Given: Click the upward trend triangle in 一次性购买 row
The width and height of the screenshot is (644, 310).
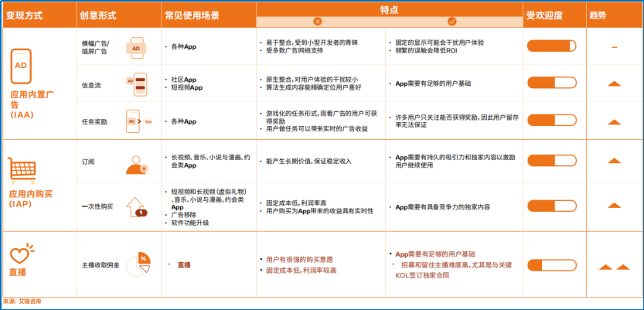Looking at the screenshot, I should click(x=614, y=206).
